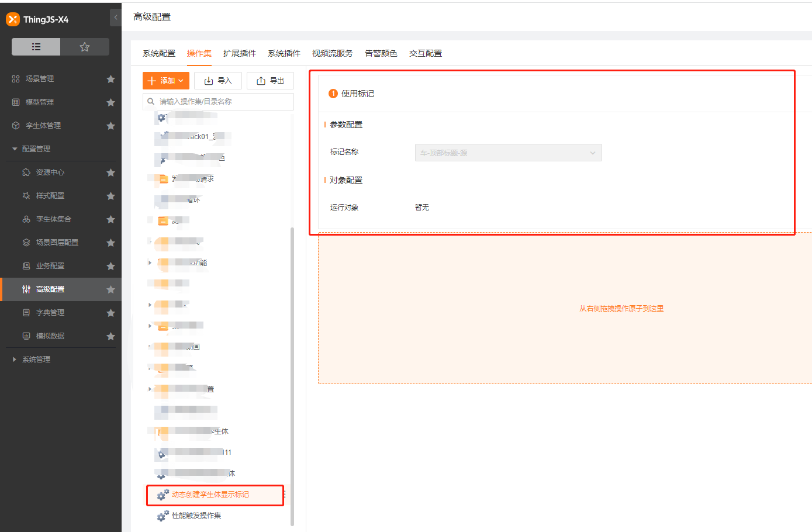The image size is (812, 532).
Task: Toggle favorite star for 孪生体集合
Action: [x=110, y=219]
